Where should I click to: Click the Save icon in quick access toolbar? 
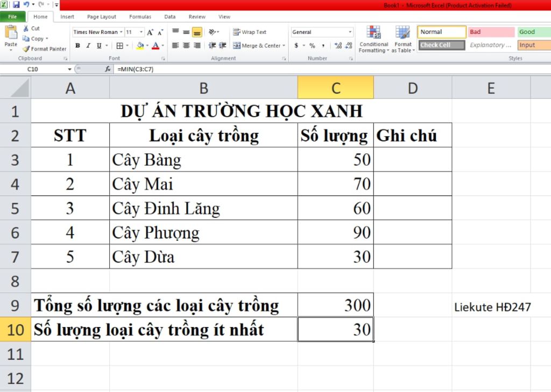click(x=16, y=5)
